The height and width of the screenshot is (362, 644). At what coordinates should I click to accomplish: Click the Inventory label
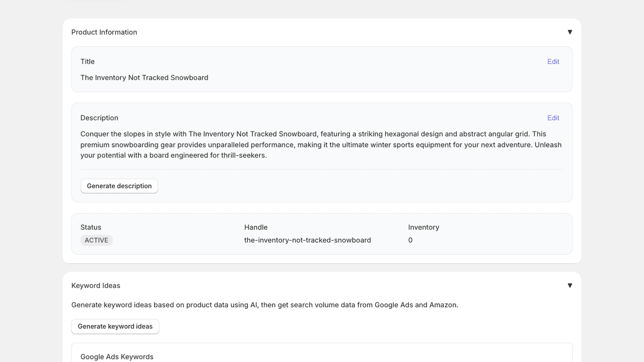click(423, 227)
